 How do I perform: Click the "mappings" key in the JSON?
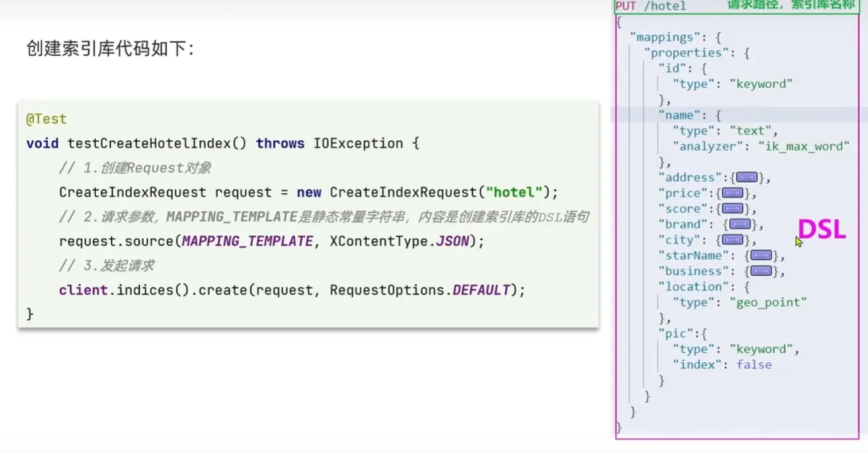coord(662,37)
